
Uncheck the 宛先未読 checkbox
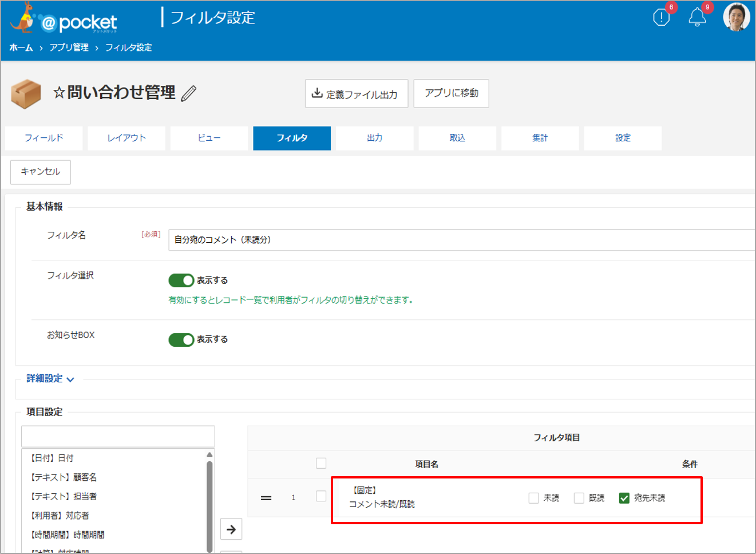(624, 498)
